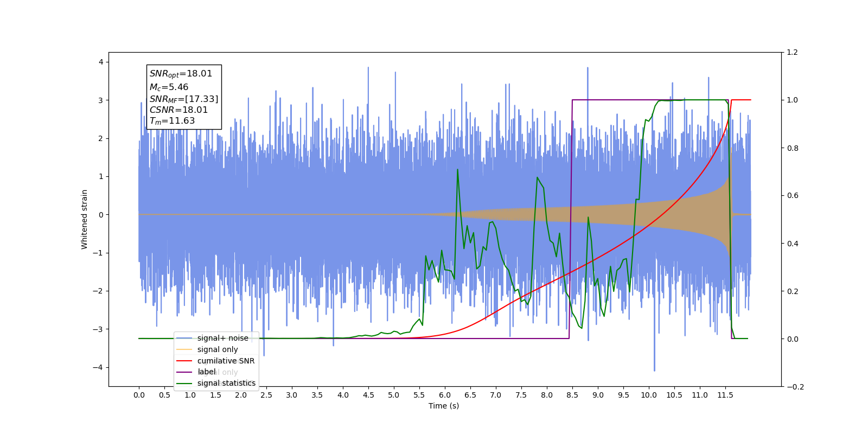Viewport: 868px width, 434px height.
Task: Click the −4 tick on the left axis
Action: 98,367
